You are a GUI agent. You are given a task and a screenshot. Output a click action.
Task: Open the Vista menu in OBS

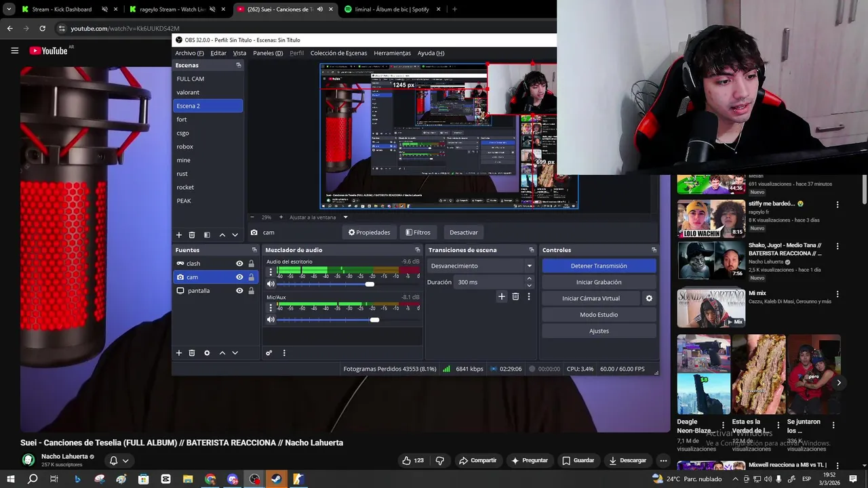[x=239, y=53]
